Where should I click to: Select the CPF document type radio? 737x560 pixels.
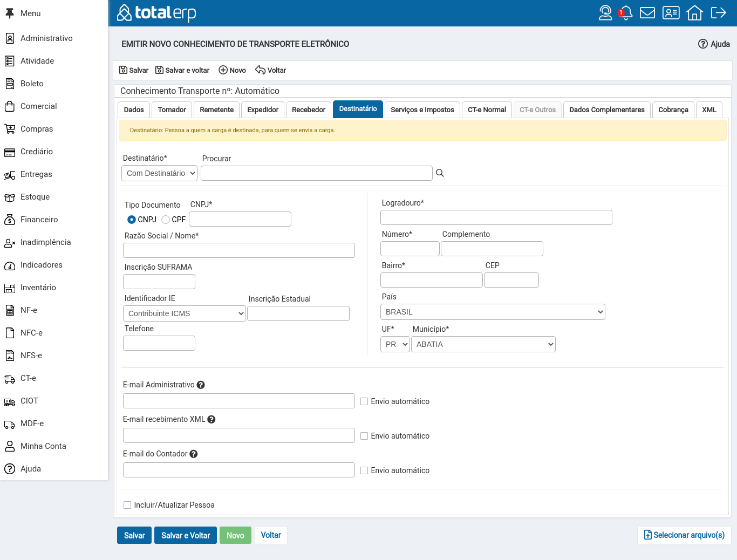coord(166,220)
